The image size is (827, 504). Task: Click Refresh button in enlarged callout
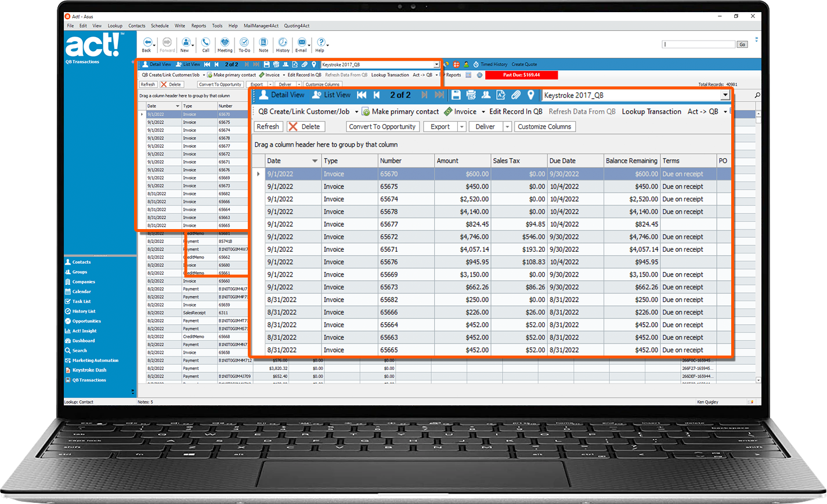click(x=268, y=126)
